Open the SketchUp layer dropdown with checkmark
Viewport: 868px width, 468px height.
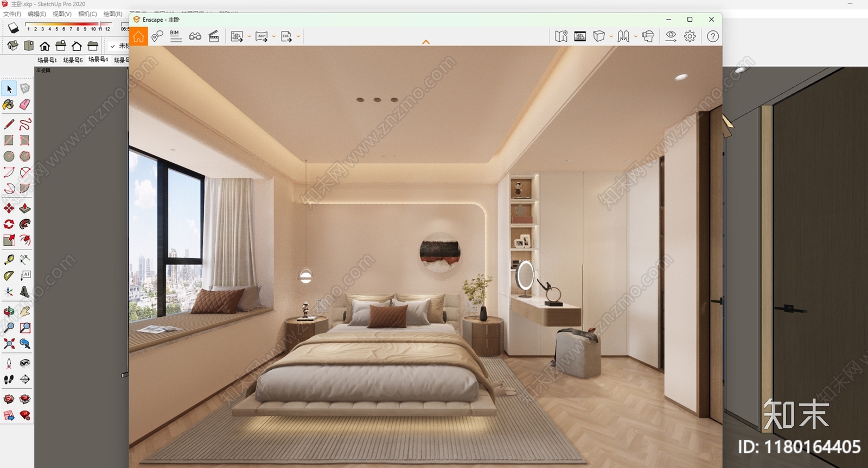[x=119, y=46]
